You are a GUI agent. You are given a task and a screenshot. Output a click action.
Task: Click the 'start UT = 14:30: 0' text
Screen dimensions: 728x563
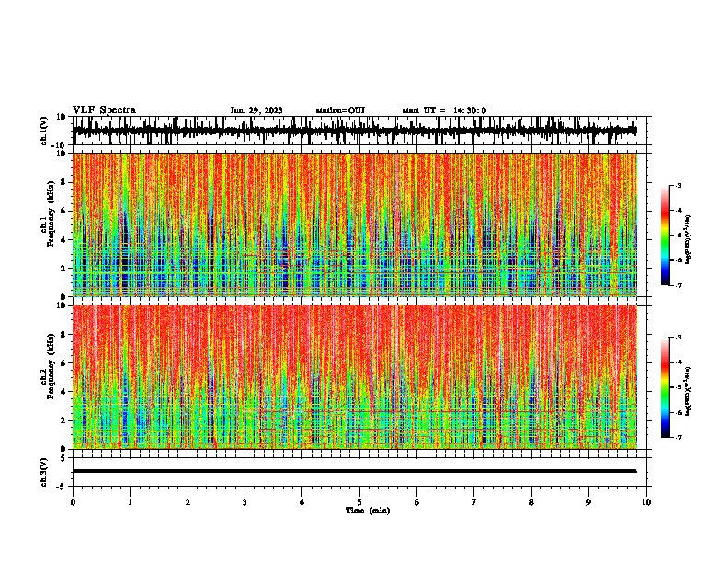[444, 110]
